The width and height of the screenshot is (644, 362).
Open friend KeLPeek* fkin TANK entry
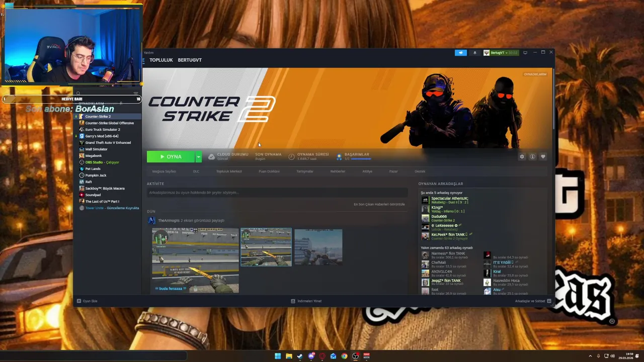448,236
